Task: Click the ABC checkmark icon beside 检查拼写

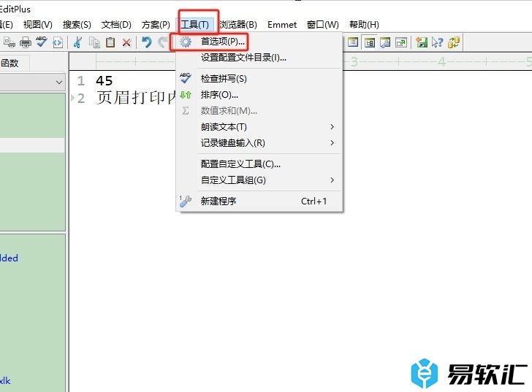Action: coord(186,78)
